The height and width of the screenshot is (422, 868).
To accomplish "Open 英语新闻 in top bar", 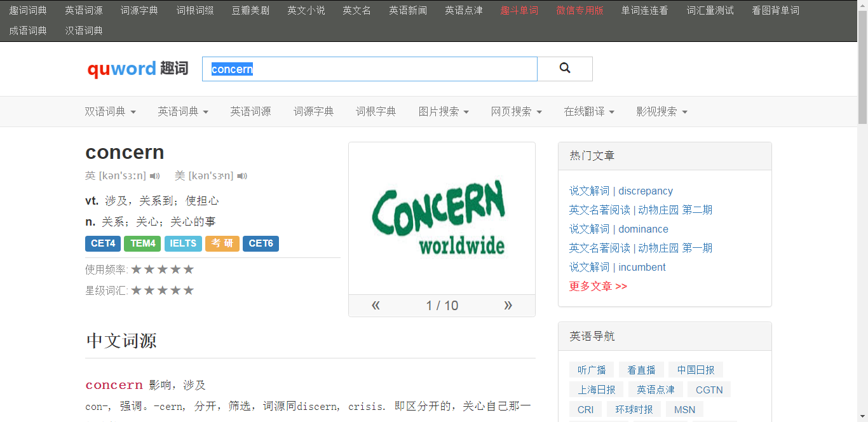I will click(x=408, y=10).
